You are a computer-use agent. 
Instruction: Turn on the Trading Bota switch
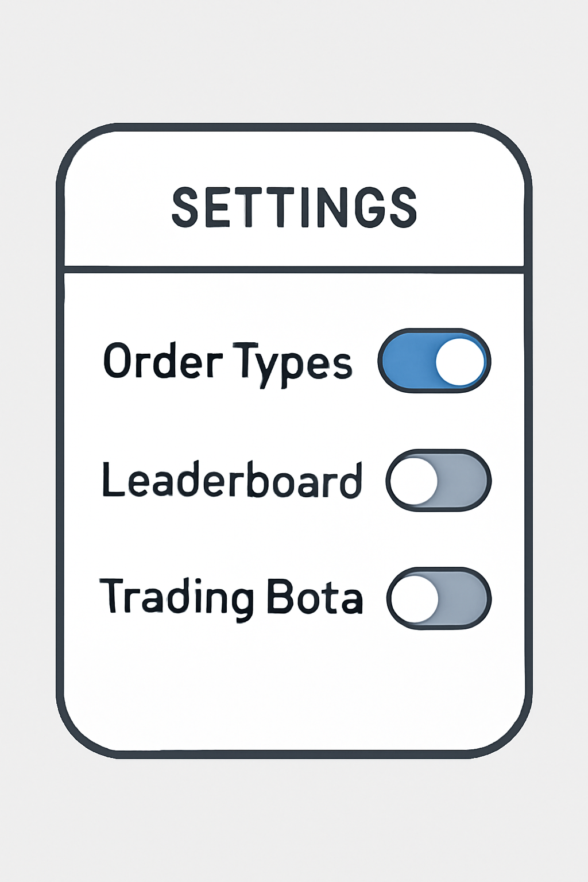pos(439,598)
